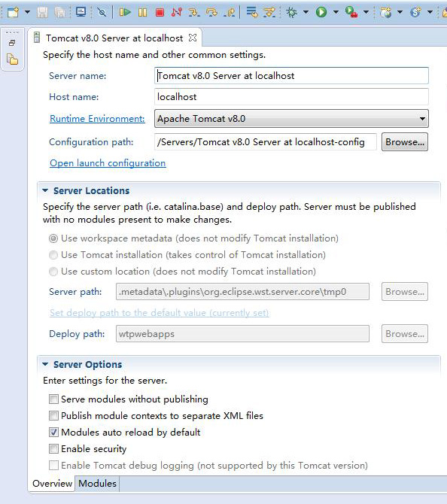
Task: Open the New Servlet dropdown arrow
Action: tap(430, 13)
